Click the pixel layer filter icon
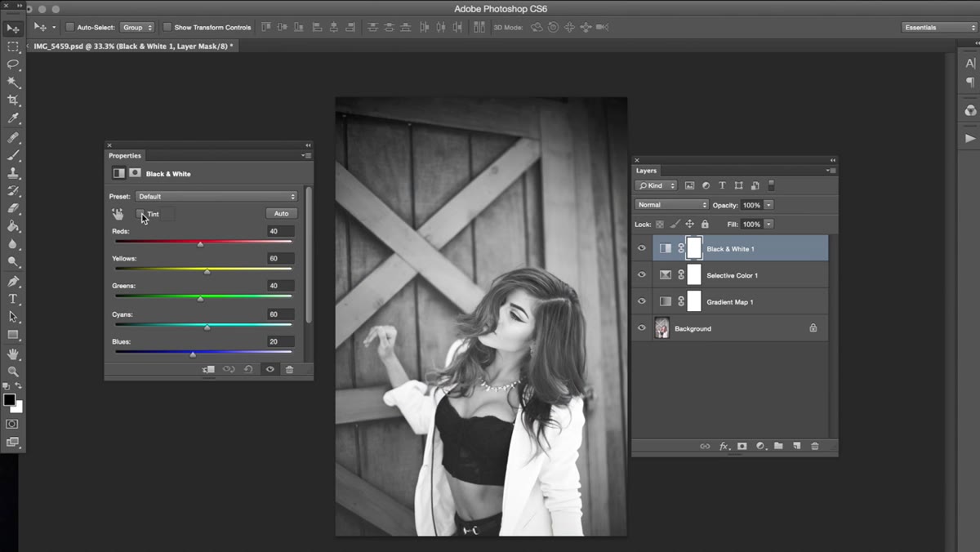The image size is (980, 552). (689, 185)
